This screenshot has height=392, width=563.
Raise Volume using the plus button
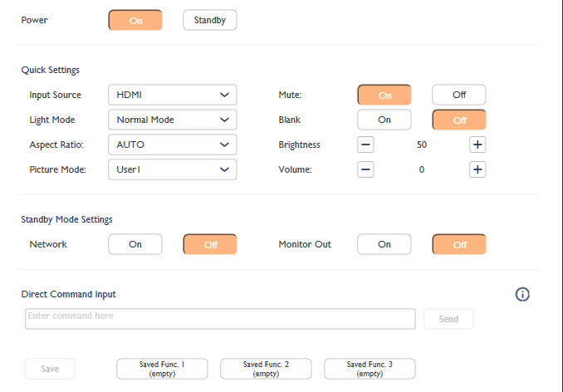pyautogui.click(x=477, y=169)
